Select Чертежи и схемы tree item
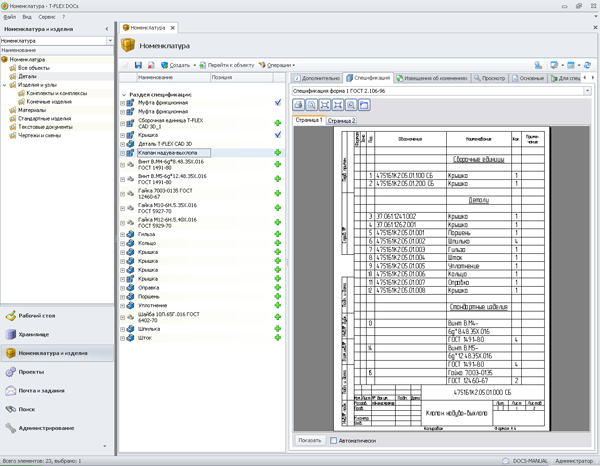The height and width of the screenshot is (466, 600). click(x=39, y=135)
